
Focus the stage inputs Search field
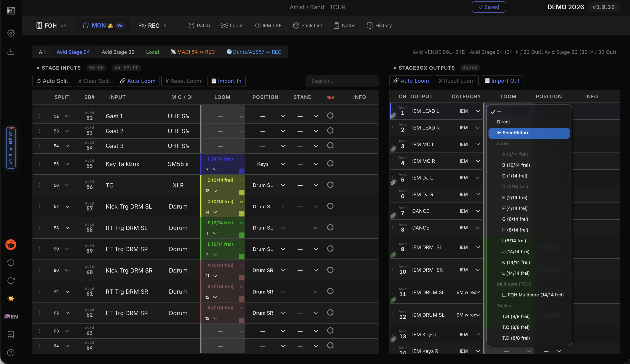pyautogui.click(x=342, y=81)
